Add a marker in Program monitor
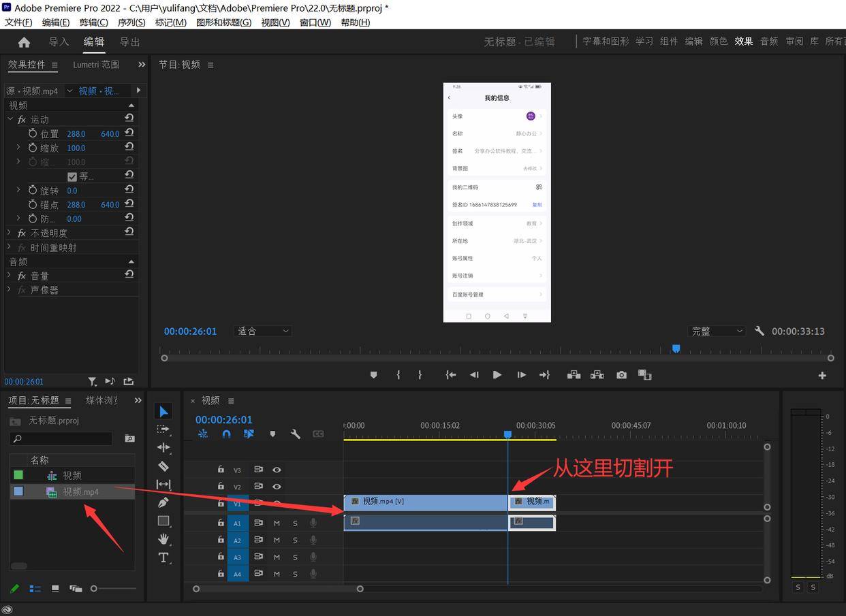Viewport: 846px width, 616px height. coord(373,375)
